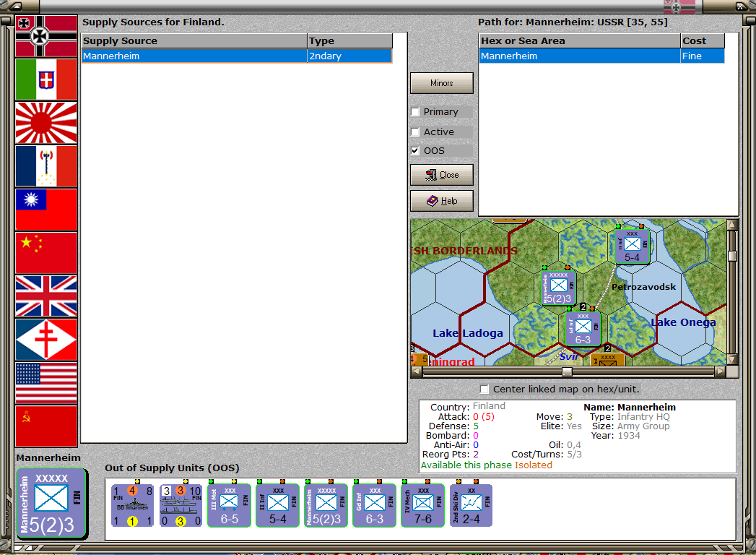Click map horizontal scrollbar right arrow
The height and width of the screenshot is (555, 756).
click(x=721, y=371)
